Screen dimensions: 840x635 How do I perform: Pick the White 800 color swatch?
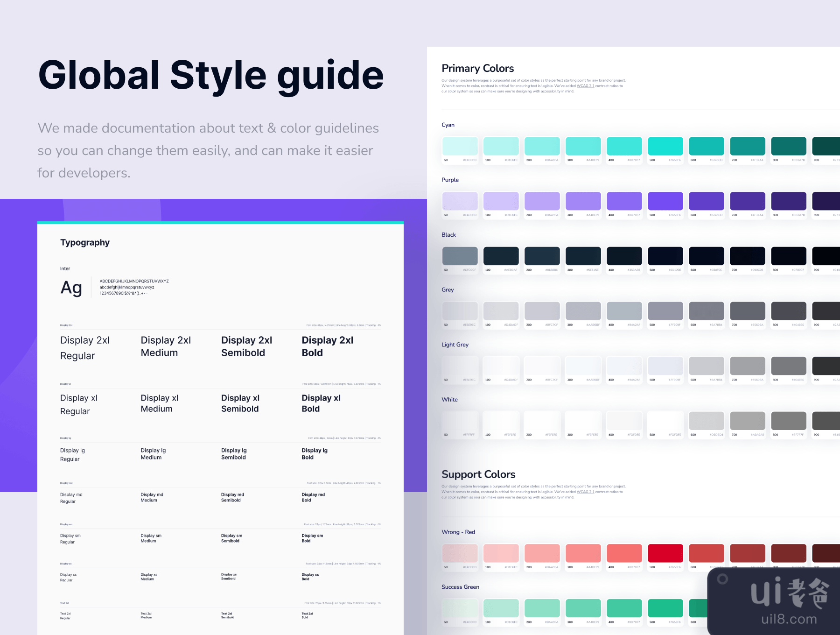(x=788, y=421)
